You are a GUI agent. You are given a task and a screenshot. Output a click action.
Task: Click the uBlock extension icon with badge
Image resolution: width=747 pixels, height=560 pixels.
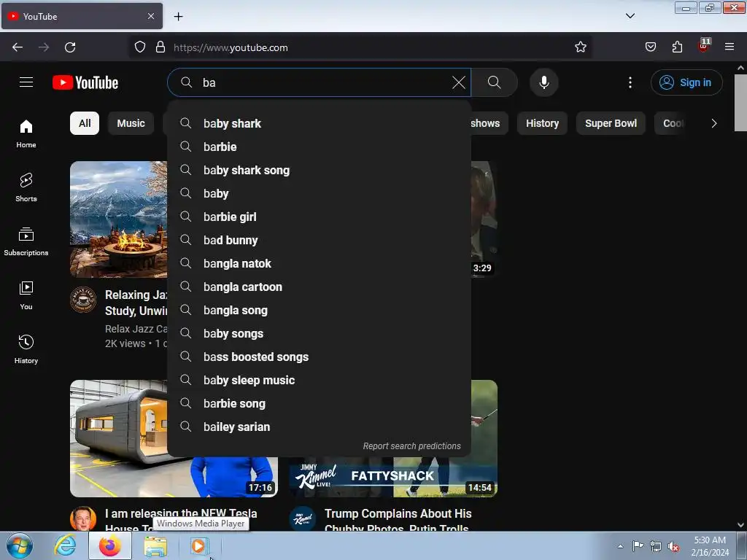[704, 46]
